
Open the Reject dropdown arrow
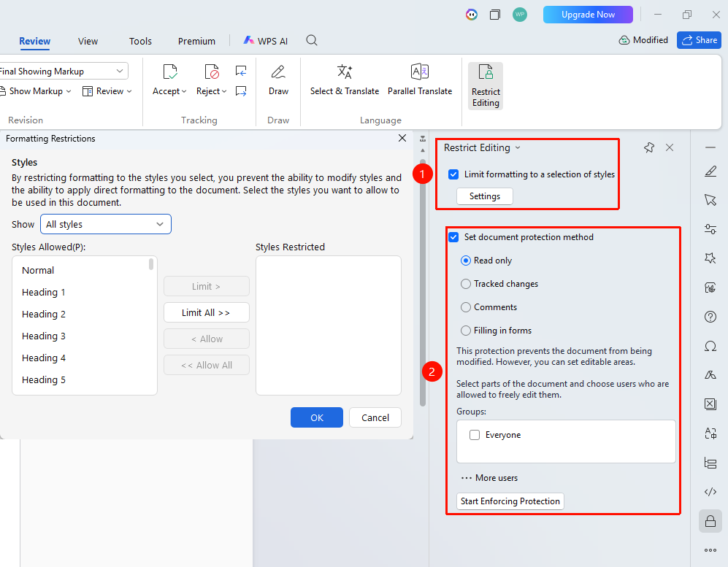224,91
